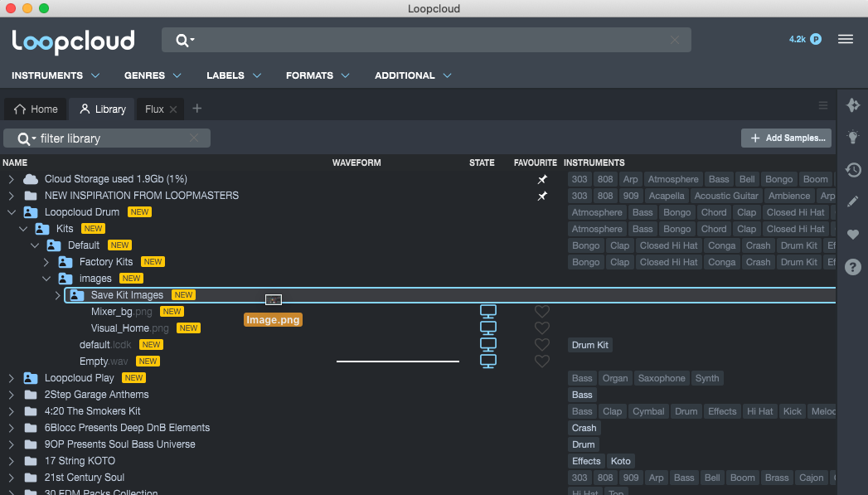Click the Save Kit Images folder icon
This screenshot has height=495, width=868.
pyautogui.click(x=77, y=295)
